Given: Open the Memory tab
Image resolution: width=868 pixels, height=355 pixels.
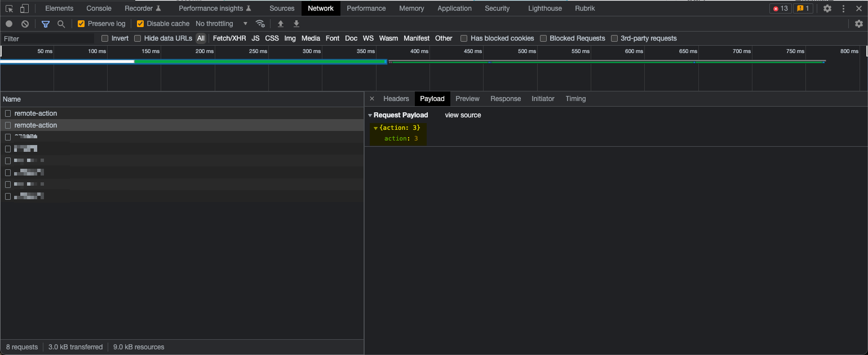Looking at the screenshot, I should coord(411,8).
